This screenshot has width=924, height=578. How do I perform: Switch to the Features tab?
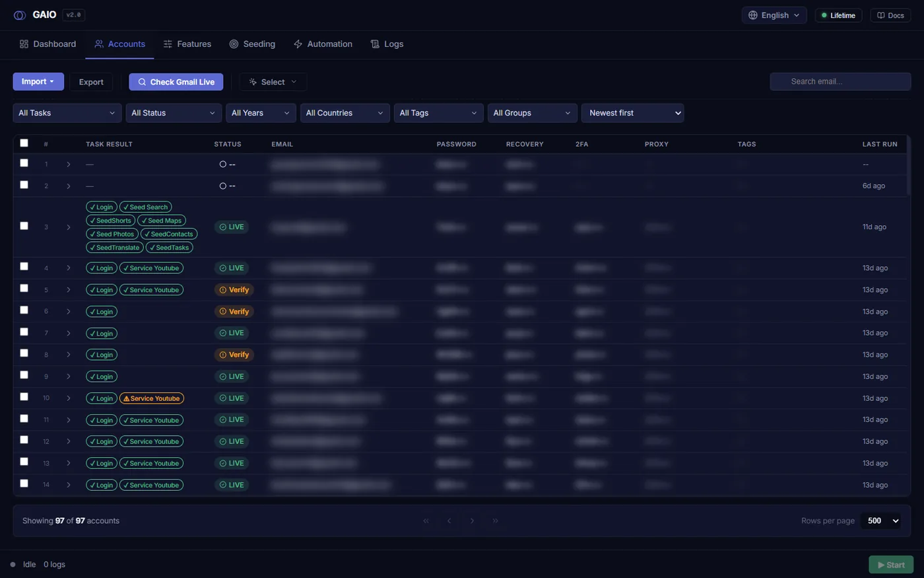pyautogui.click(x=187, y=44)
